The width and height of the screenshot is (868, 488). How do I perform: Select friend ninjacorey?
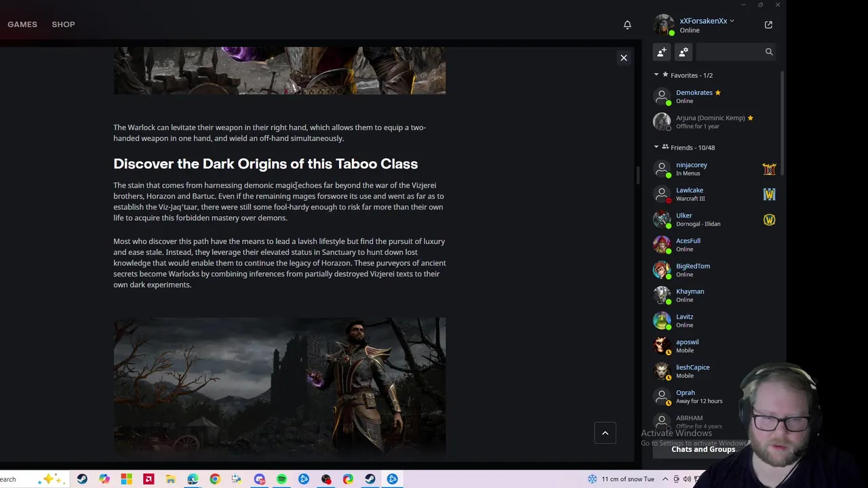[x=715, y=169]
